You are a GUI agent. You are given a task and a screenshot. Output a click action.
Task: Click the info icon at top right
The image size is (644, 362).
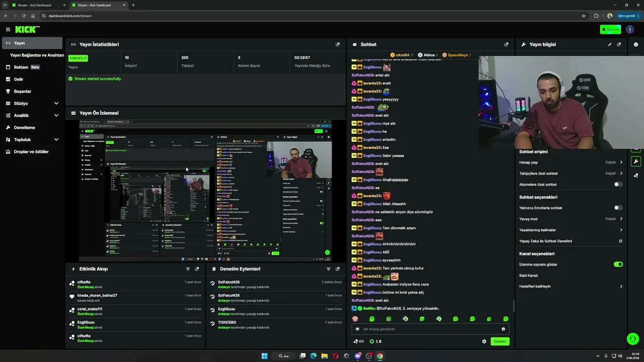click(x=636, y=44)
